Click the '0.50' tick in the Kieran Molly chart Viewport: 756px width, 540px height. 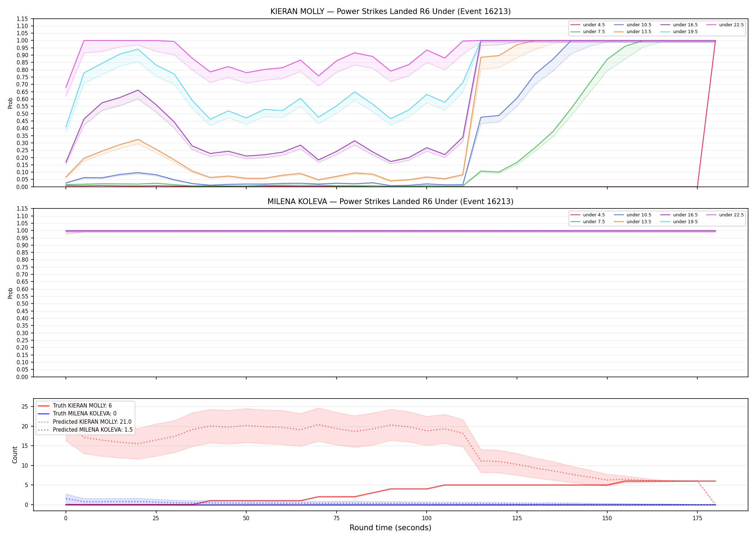pyautogui.click(x=22, y=114)
